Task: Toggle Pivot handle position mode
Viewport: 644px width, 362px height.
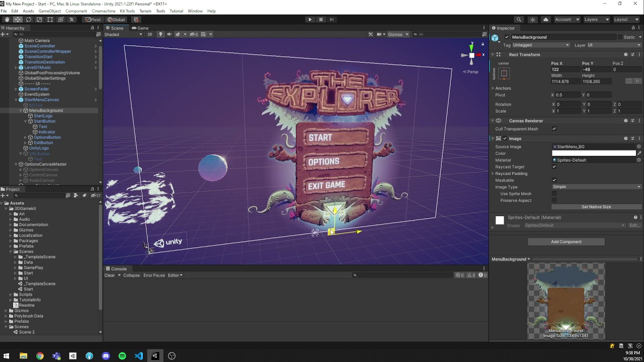Action: (93, 20)
